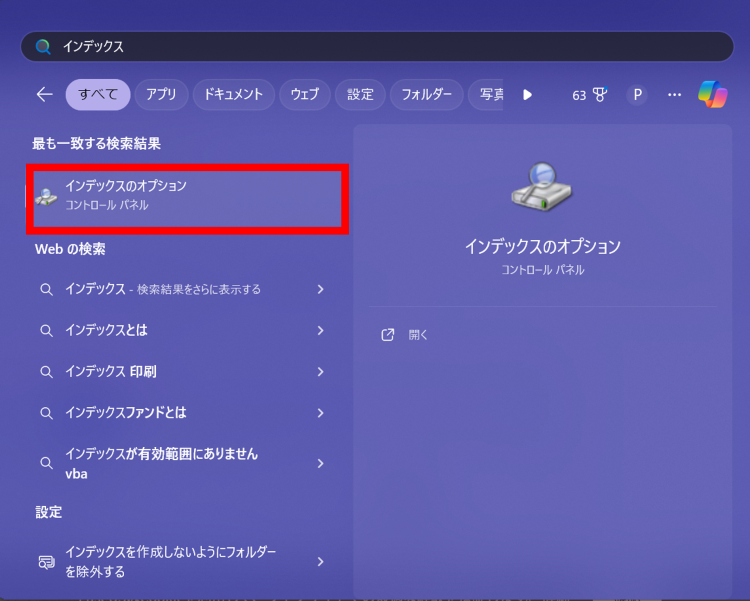Expand chevron for インデックスファンドとは row

(320, 412)
